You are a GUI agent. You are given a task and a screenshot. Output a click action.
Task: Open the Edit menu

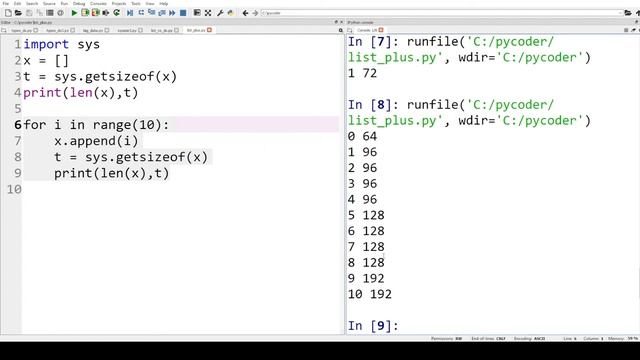point(18,4)
